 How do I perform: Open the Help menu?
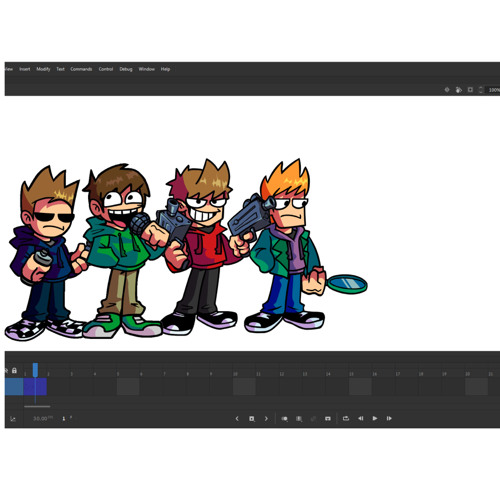[165, 69]
